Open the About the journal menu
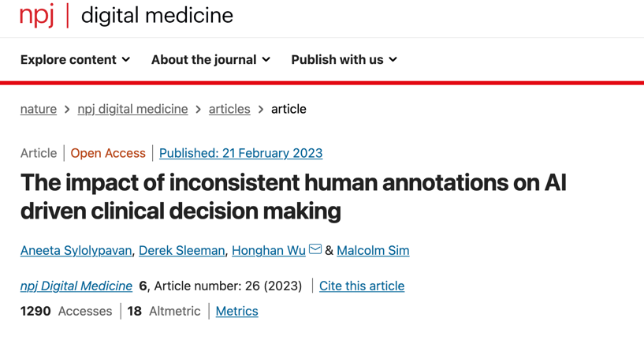Image resolution: width=644 pixels, height=344 pixels. click(x=210, y=60)
